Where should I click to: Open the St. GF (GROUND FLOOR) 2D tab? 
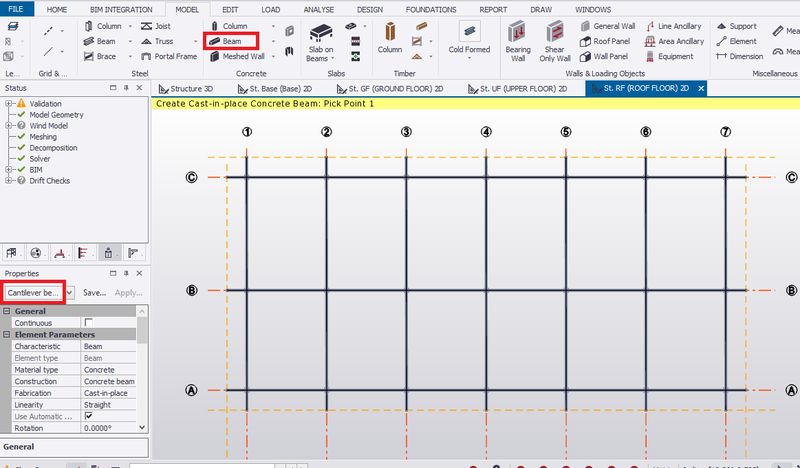[x=390, y=89]
